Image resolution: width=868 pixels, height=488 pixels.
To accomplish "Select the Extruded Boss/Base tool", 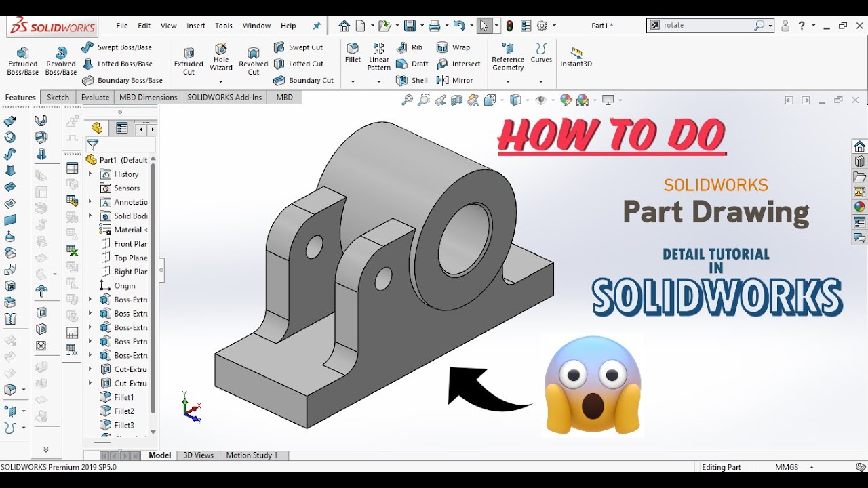I will 22,61.
